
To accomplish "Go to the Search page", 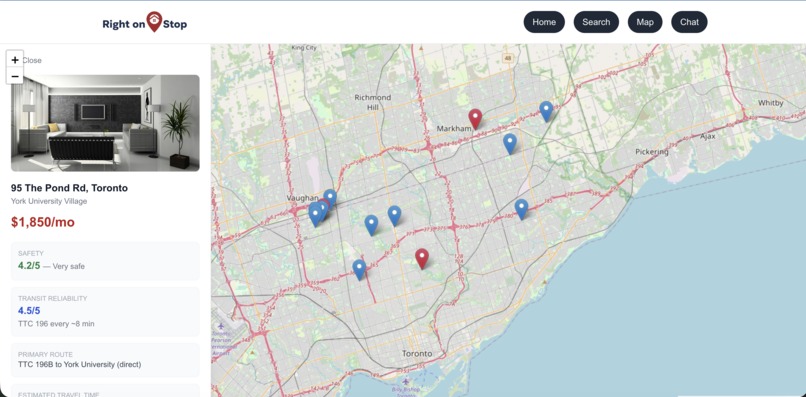I will tap(596, 22).
